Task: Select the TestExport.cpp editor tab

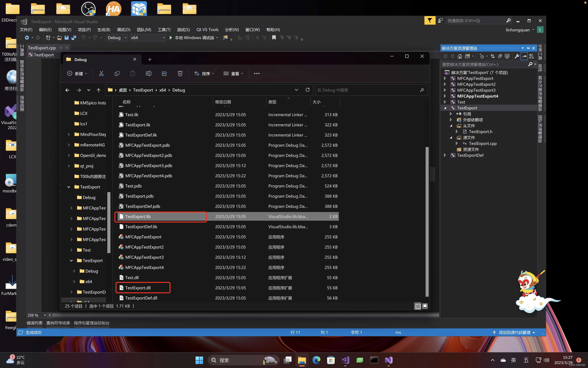Action: (x=42, y=48)
